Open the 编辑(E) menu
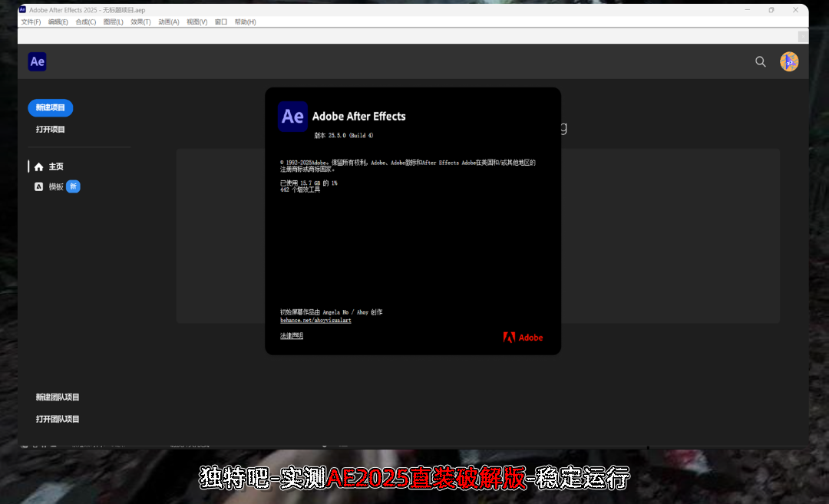 click(x=58, y=21)
